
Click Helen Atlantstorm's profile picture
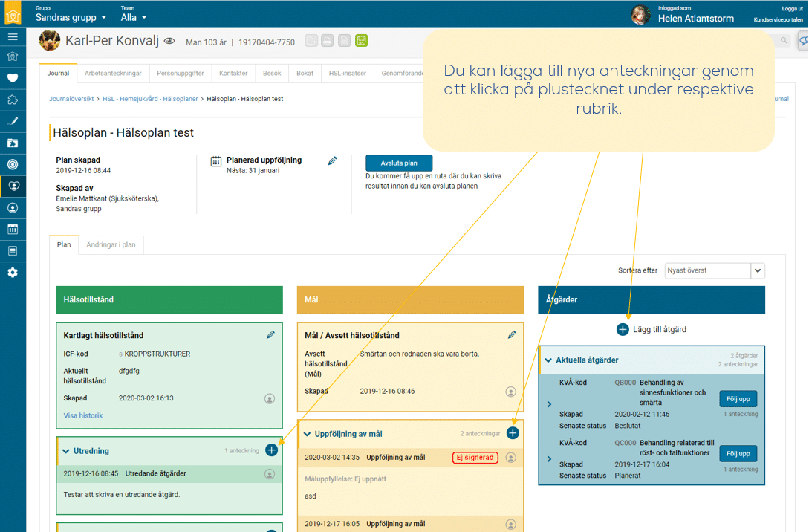640,14
